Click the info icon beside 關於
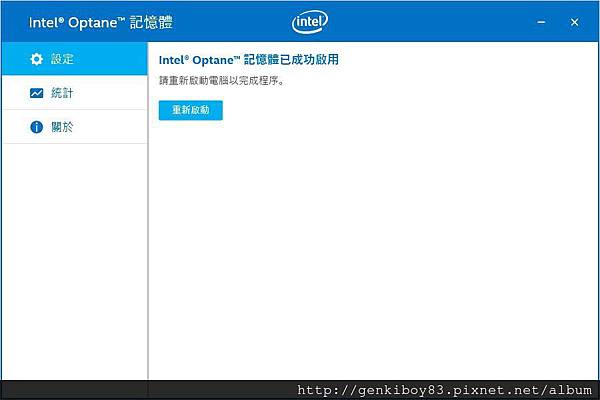This screenshot has height=400, width=600. pyautogui.click(x=36, y=127)
